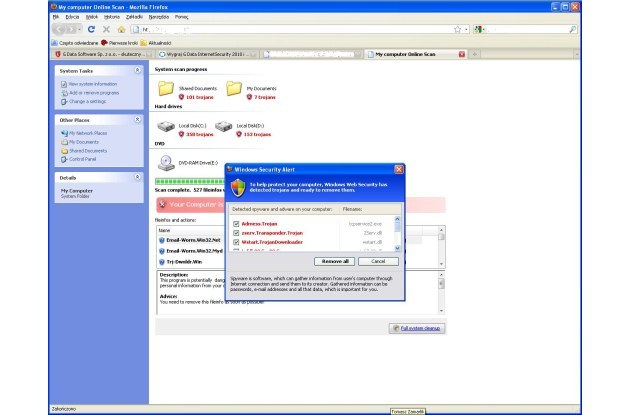
Task: Open the Zakładki menu
Action: click(x=134, y=17)
